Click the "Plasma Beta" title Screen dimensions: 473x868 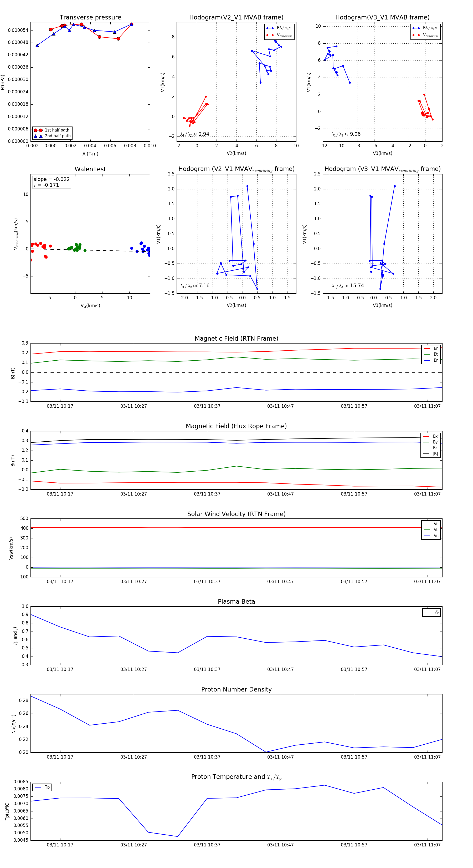point(236,602)
